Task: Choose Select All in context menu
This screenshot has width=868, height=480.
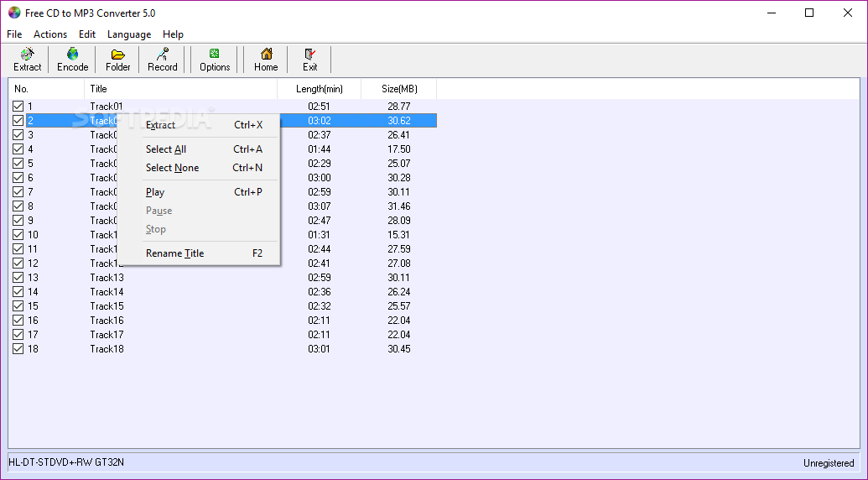Action: click(x=200, y=149)
